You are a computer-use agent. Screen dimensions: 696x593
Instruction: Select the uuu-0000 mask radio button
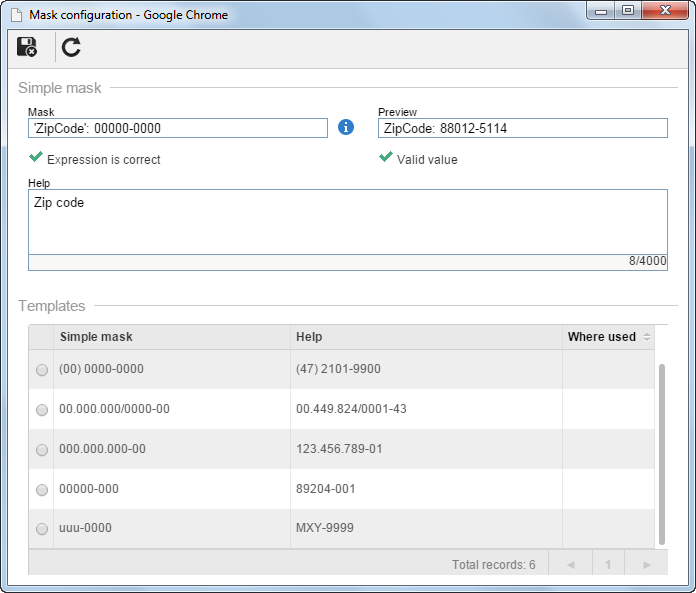[x=42, y=529]
